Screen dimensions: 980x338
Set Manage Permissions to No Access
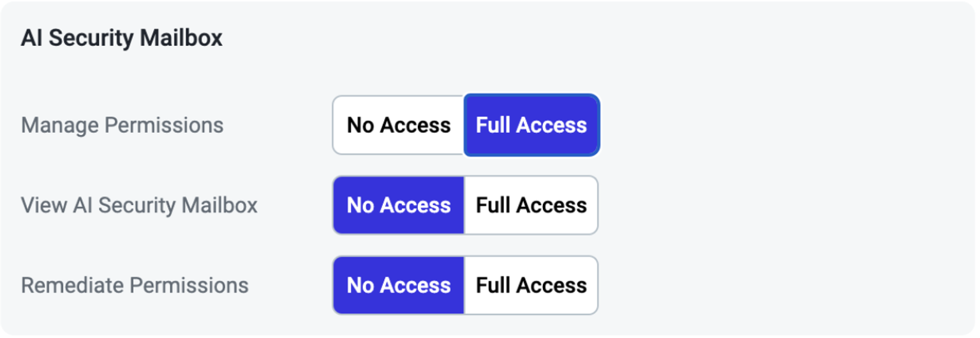pos(398,125)
